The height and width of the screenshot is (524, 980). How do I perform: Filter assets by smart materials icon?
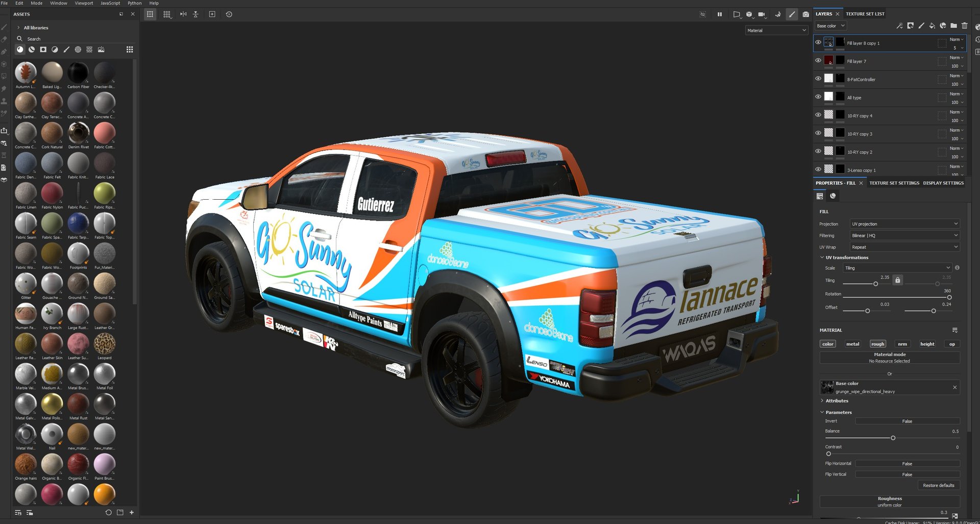[32, 50]
